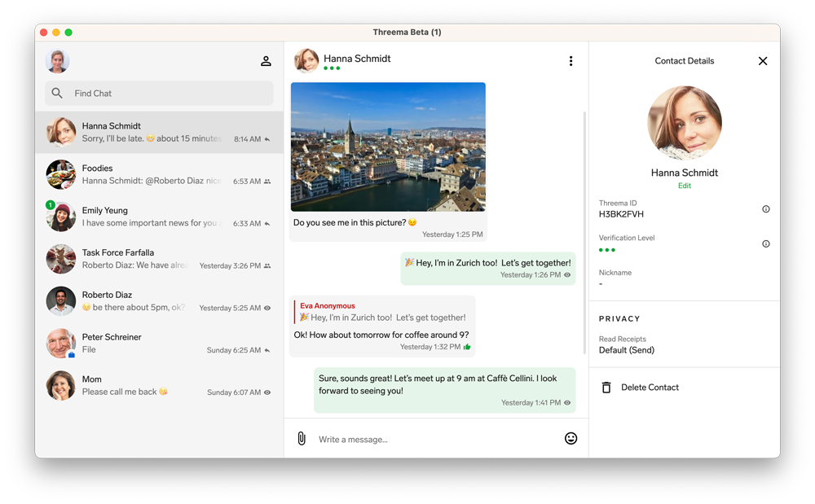Click the quoted Eva Anonymous message
The image size is (815, 504).
[x=382, y=312]
